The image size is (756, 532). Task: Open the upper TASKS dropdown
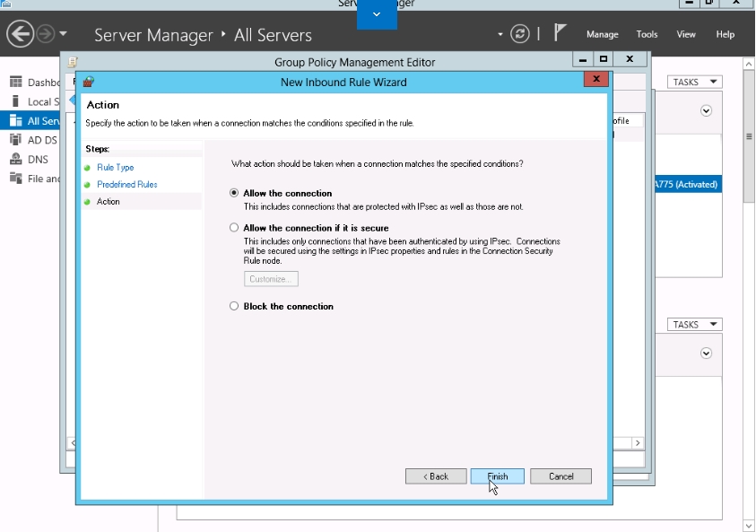click(695, 83)
